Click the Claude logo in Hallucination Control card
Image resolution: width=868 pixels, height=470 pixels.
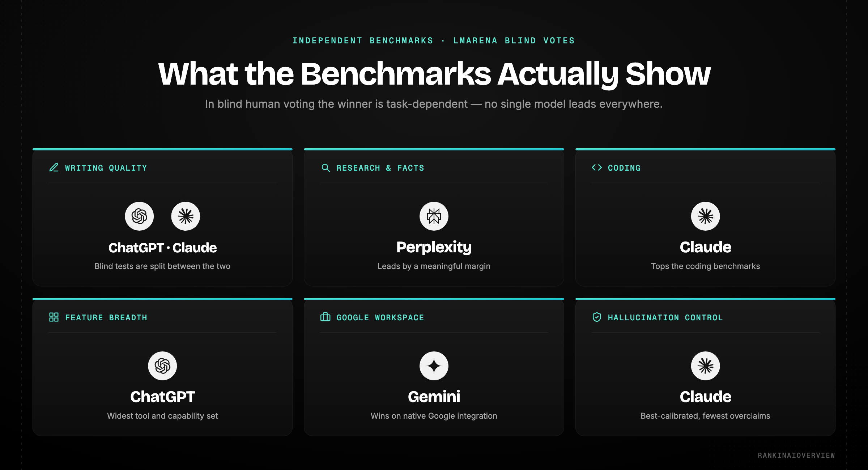pyautogui.click(x=705, y=366)
